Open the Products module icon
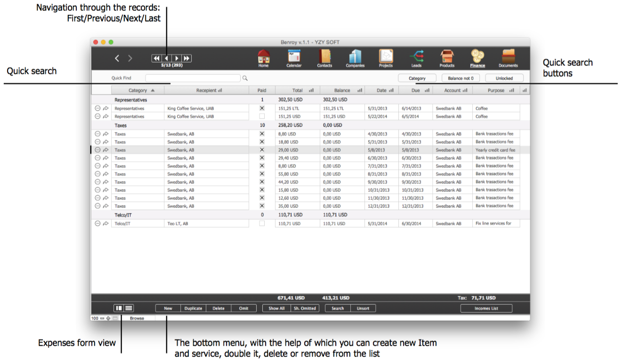 click(447, 57)
